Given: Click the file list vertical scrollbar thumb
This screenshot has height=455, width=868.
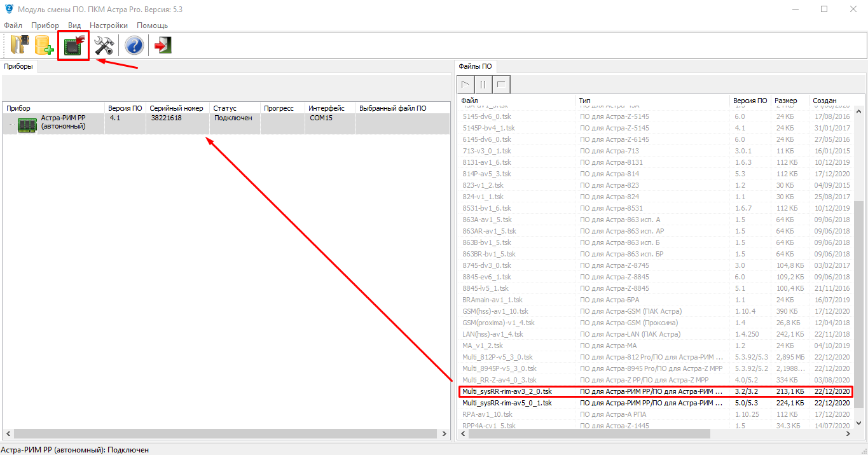Looking at the screenshot, I should point(859,304).
